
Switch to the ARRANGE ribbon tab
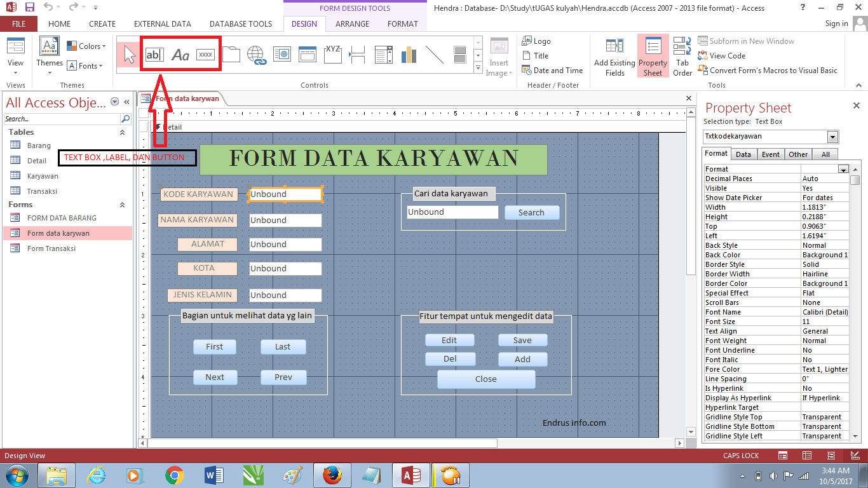[x=352, y=24]
